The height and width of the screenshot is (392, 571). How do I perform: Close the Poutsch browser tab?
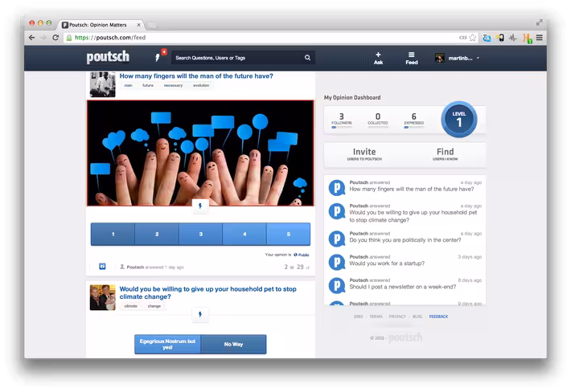pos(139,25)
